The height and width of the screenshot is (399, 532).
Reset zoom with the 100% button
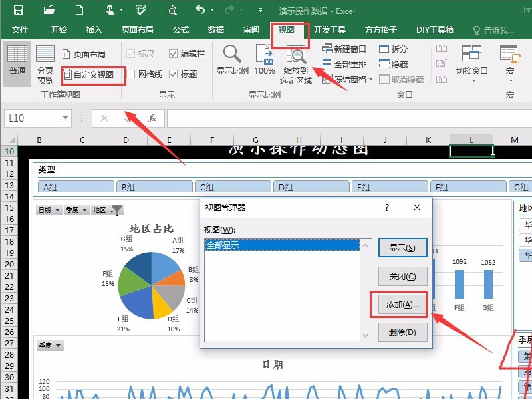coord(265,60)
